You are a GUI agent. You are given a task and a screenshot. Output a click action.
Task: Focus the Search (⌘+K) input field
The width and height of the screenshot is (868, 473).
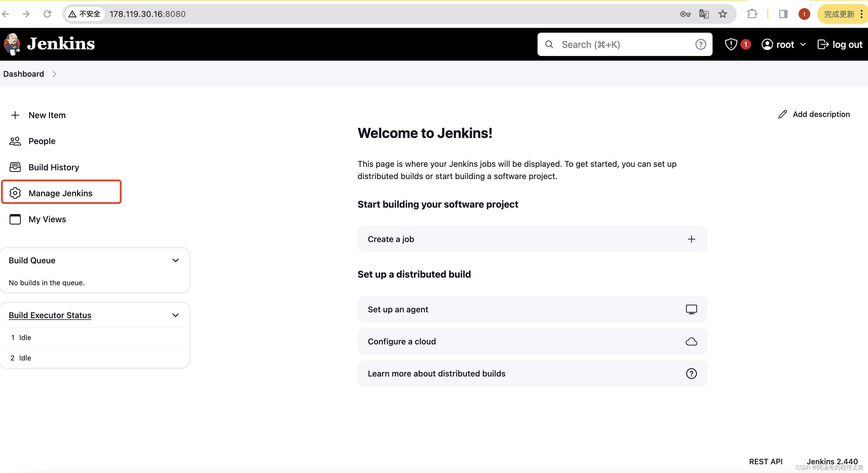pyautogui.click(x=624, y=44)
